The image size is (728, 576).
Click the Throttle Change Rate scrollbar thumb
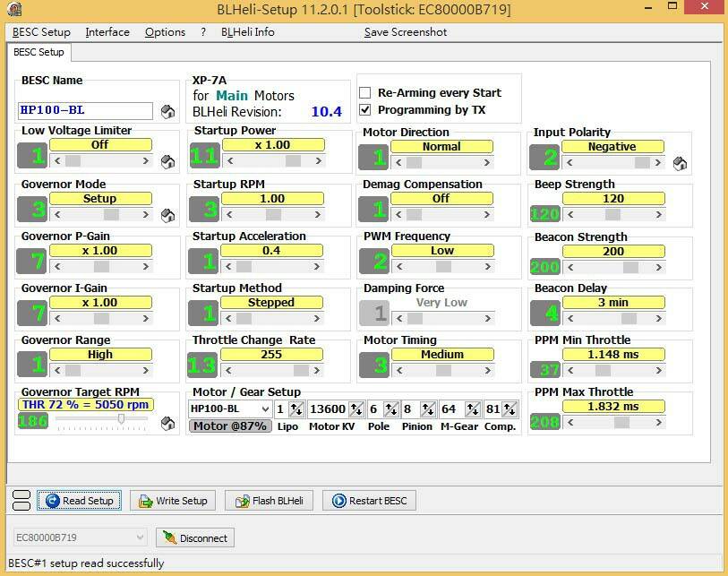(x=301, y=371)
